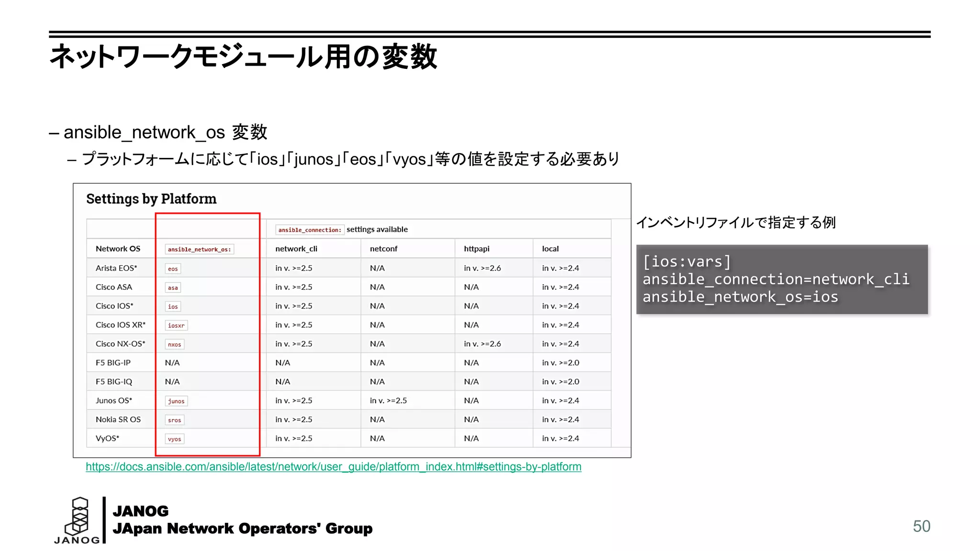
Task: Click the 'nxos' code tag
Action: pyautogui.click(x=175, y=344)
